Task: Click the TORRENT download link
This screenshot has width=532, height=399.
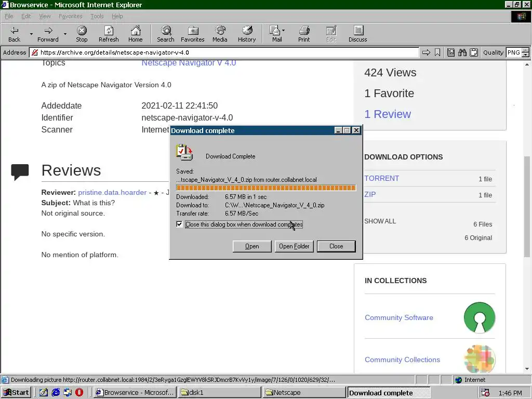Action: coord(382,178)
